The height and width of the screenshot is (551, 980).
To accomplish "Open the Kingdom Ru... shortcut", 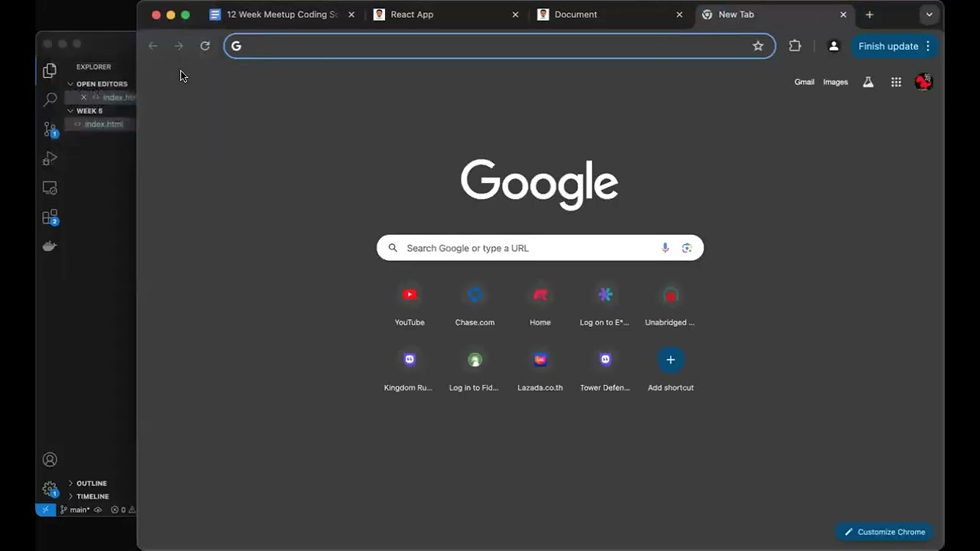I will click(409, 370).
